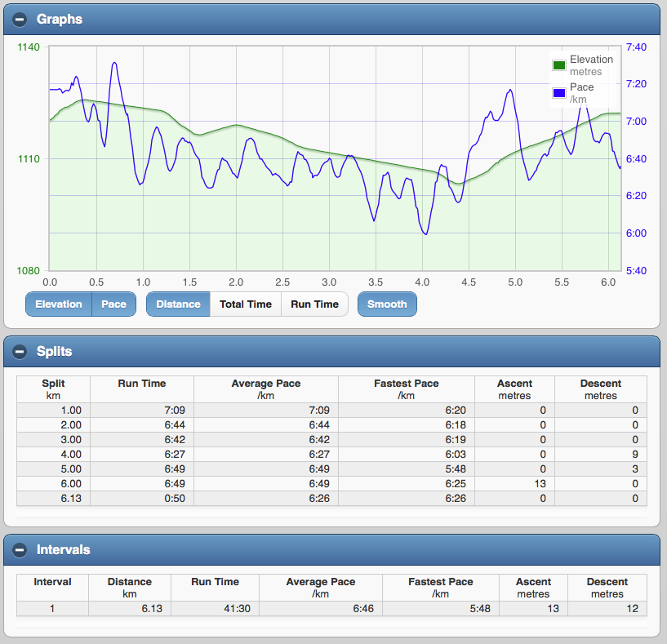Image resolution: width=667 pixels, height=644 pixels.
Task: Toggle the Pace graph series button
Action: point(114,304)
